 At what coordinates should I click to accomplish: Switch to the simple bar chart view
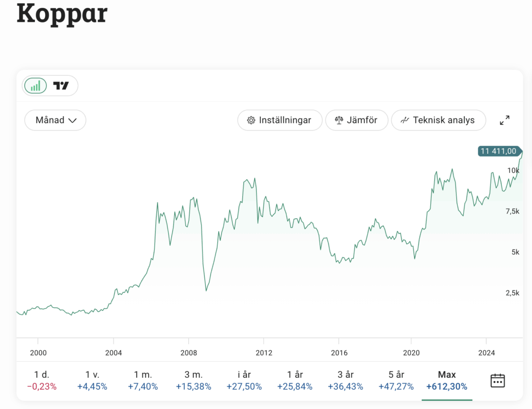click(x=35, y=86)
